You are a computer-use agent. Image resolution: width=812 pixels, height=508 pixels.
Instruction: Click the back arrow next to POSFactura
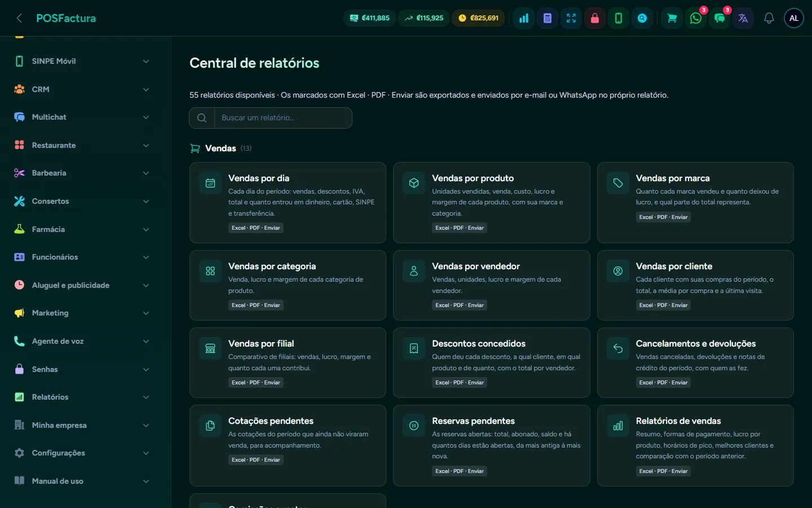pos(19,18)
